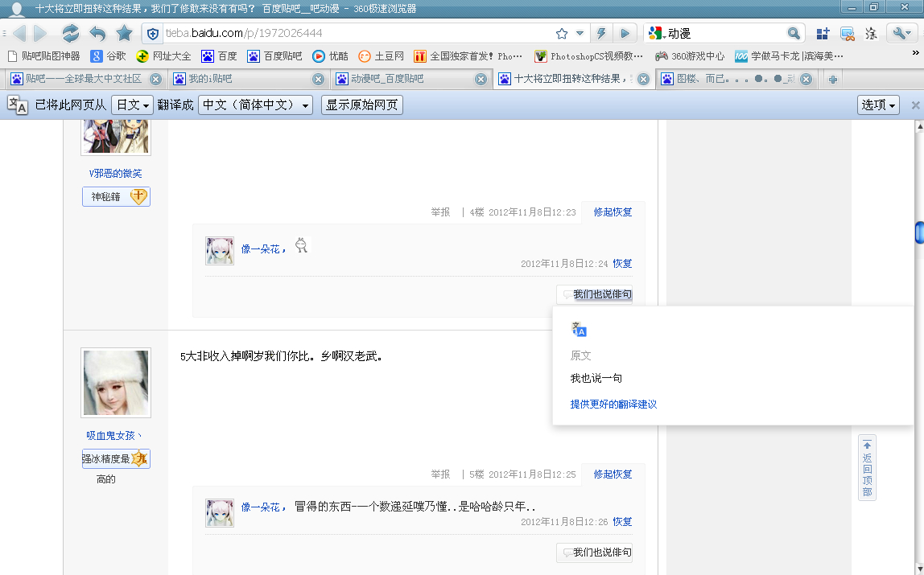Close the 动漫吧_百度贴吧 tab
This screenshot has height=575, width=924.
(x=481, y=79)
